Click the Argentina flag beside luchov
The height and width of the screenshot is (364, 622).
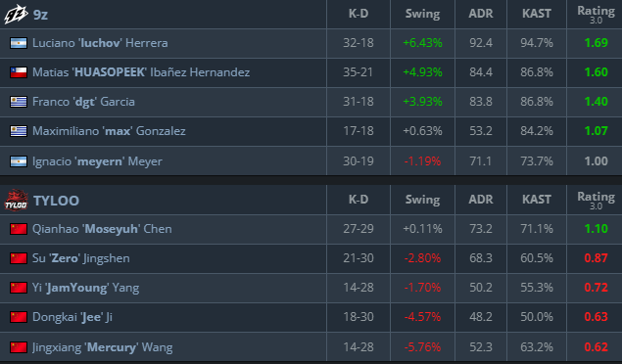click(x=19, y=43)
